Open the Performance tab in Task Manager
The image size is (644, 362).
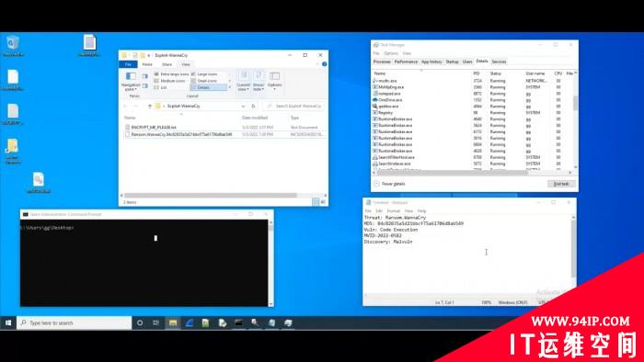tap(406, 62)
